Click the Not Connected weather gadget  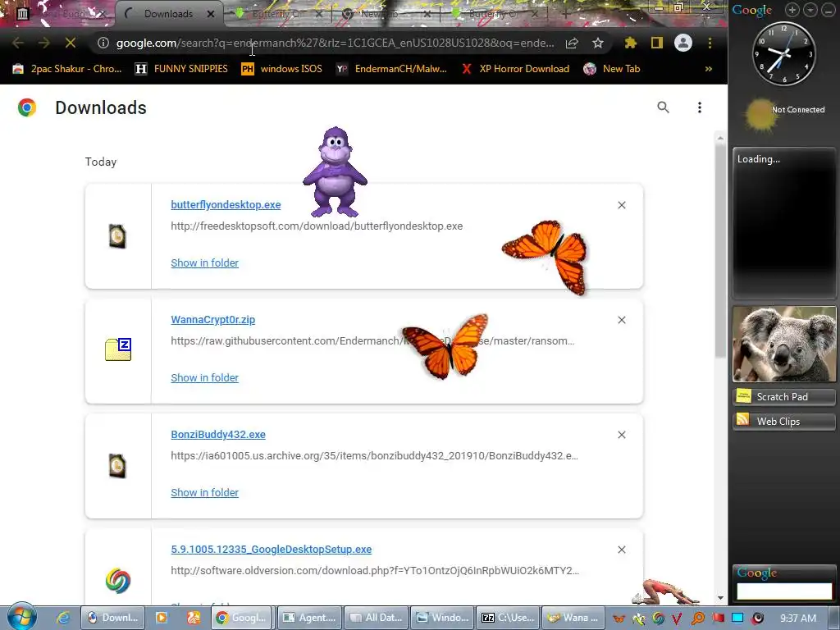point(785,114)
